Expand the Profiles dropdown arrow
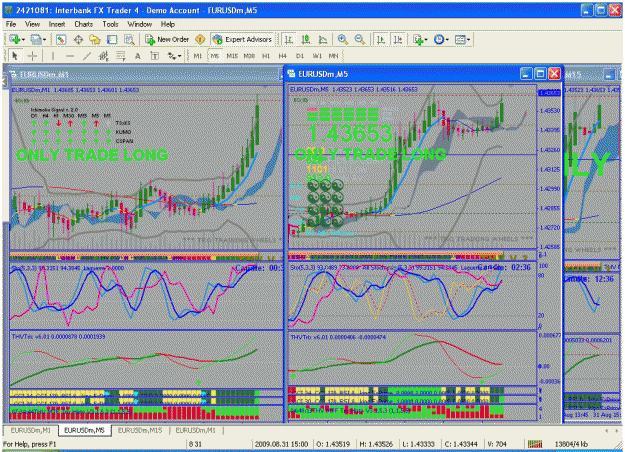 [x=44, y=39]
